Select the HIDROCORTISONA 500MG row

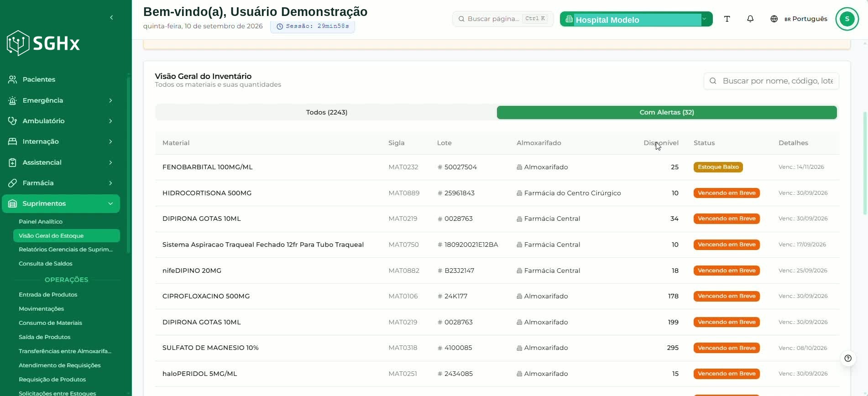point(497,193)
